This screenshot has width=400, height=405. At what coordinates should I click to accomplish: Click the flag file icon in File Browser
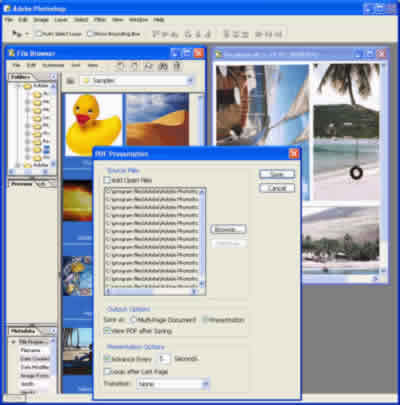tap(148, 66)
